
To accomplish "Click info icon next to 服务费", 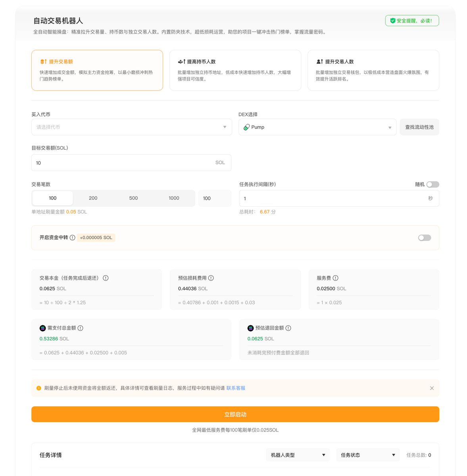I will point(336,278).
